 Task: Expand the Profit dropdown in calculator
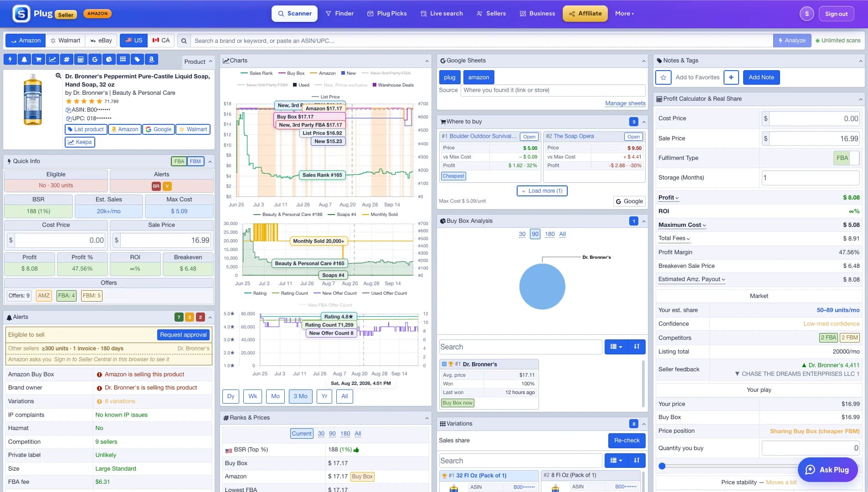pyautogui.click(x=668, y=198)
